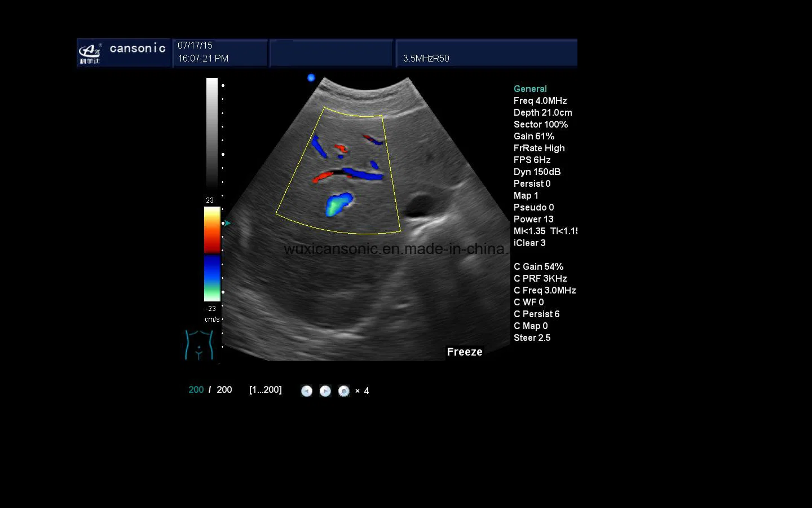This screenshot has width=812, height=508.
Task: Click the red-yellow velocity color bar
Action: point(212,230)
